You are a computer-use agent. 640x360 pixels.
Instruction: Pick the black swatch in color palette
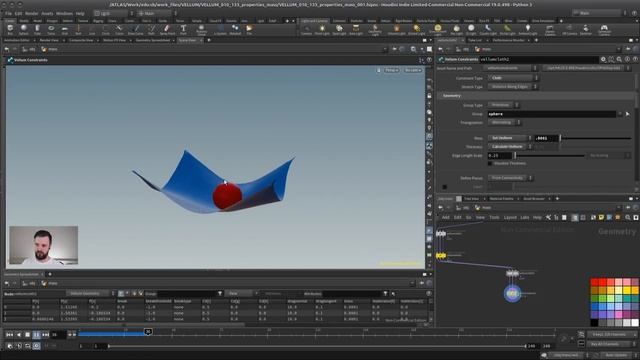click(595, 322)
